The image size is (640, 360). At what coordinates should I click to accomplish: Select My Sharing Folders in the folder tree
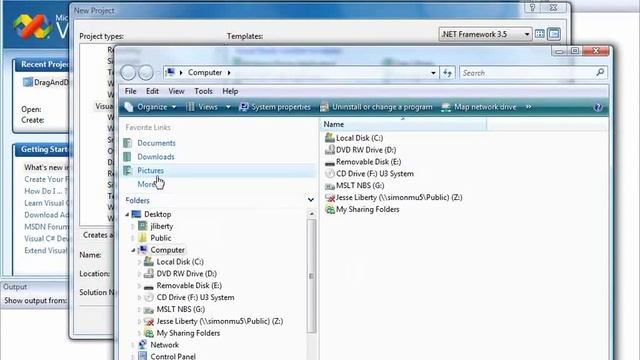(x=188, y=333)
